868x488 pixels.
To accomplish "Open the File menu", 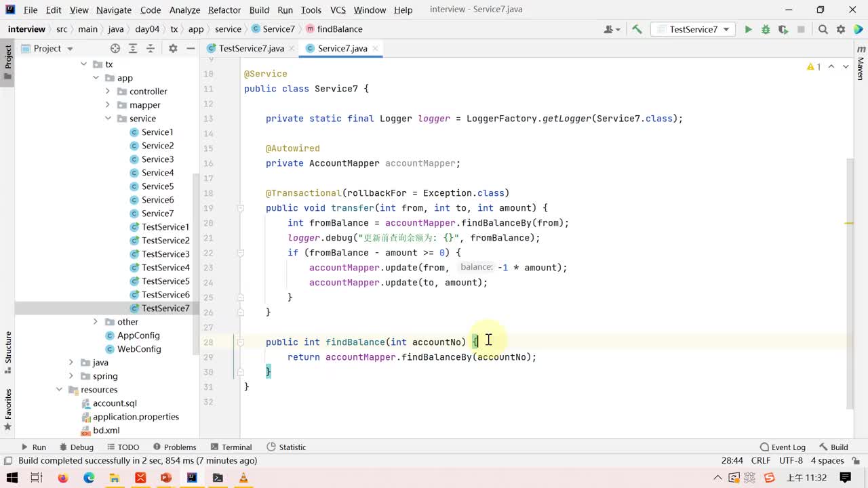I will click(x=31, y=9).
